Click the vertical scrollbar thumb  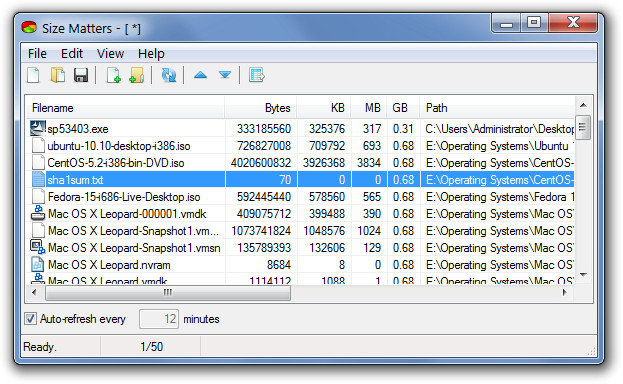583,127
